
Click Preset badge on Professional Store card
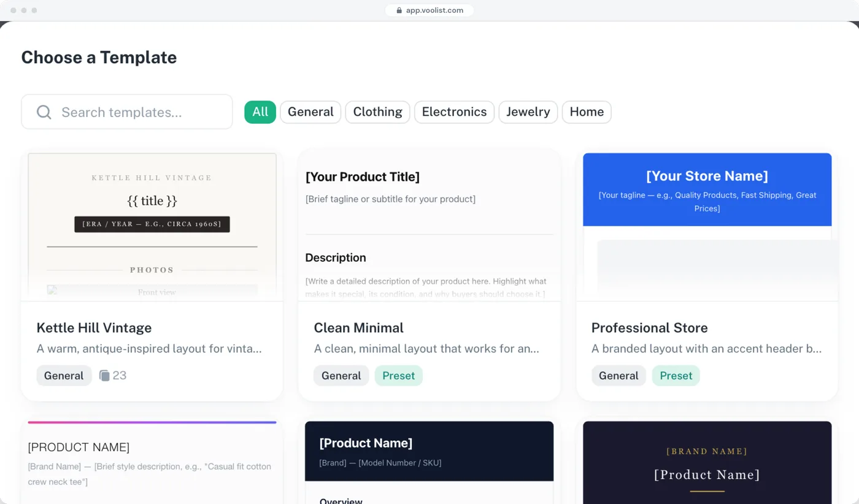point(676,375)
